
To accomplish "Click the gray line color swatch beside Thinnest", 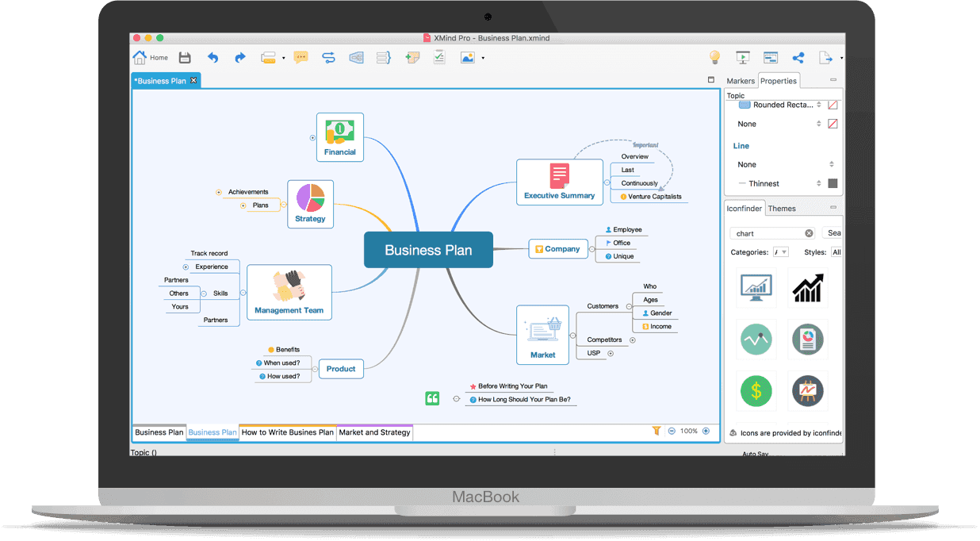I will coord(833,183).
